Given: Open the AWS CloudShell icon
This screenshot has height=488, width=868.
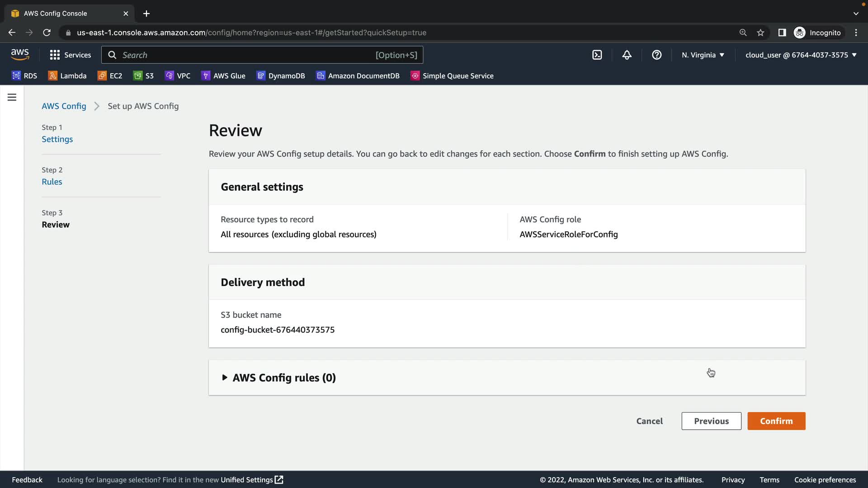Looking at the screenshot, I should pyautogui.click(x=597, y=55).
